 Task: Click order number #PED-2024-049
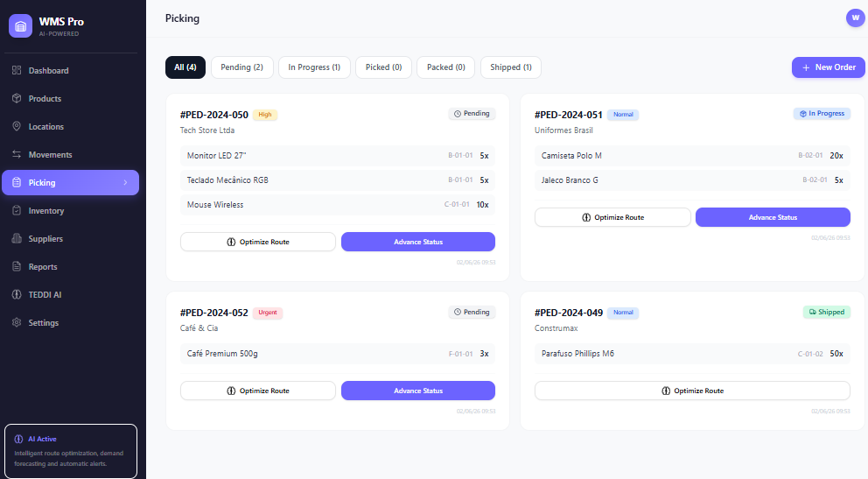tap(569, 313)
